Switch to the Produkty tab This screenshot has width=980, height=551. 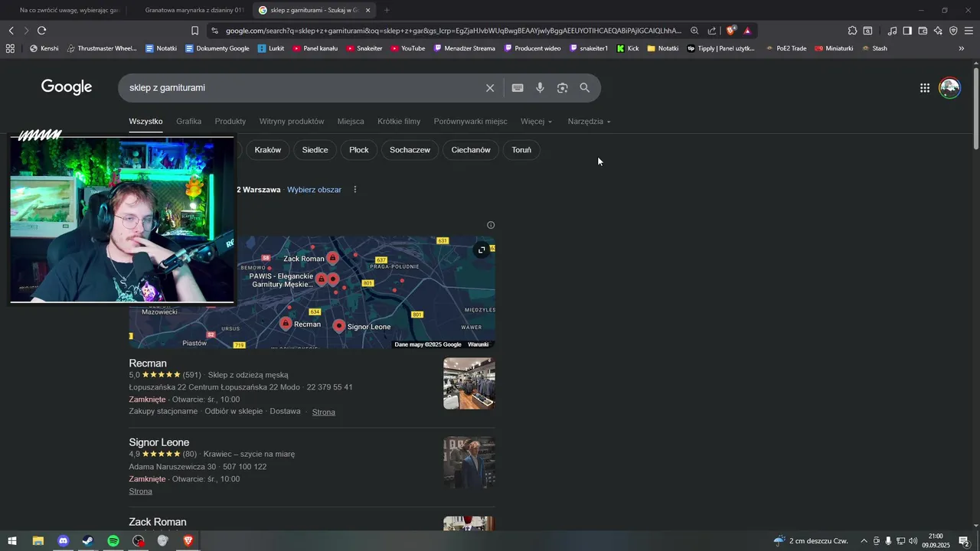(230, 122)
